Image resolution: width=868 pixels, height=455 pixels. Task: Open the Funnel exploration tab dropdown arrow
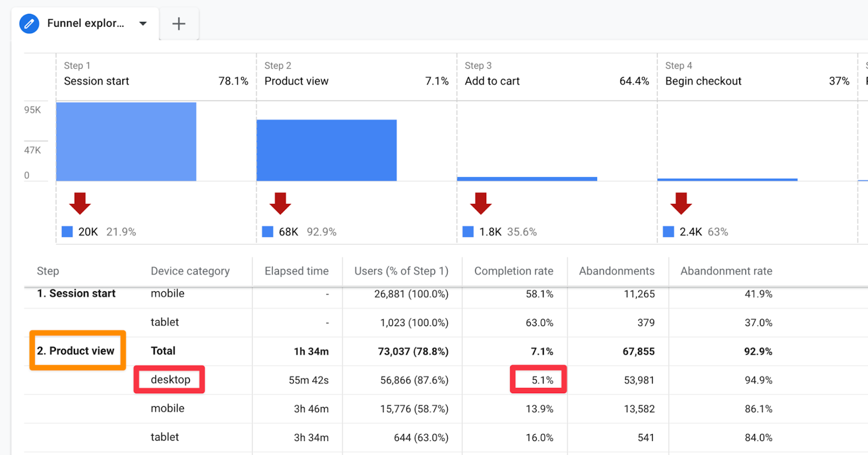[x=143, y=23]
